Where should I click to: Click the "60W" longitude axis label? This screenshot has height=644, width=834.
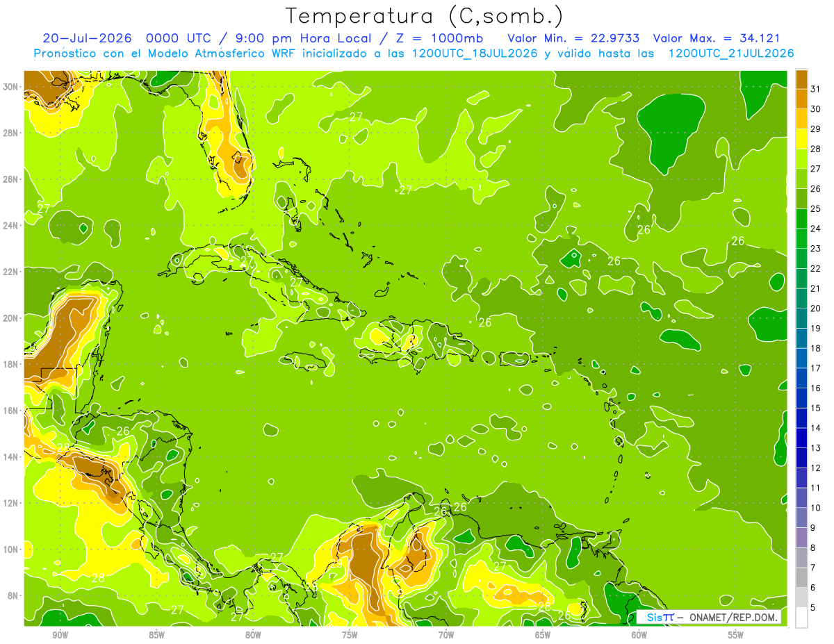(639, 635)
